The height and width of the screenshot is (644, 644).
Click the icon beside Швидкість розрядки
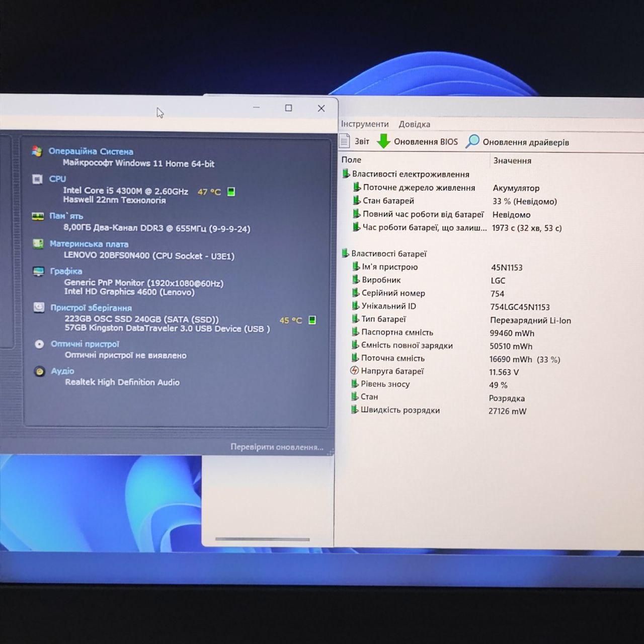(355, 410)
